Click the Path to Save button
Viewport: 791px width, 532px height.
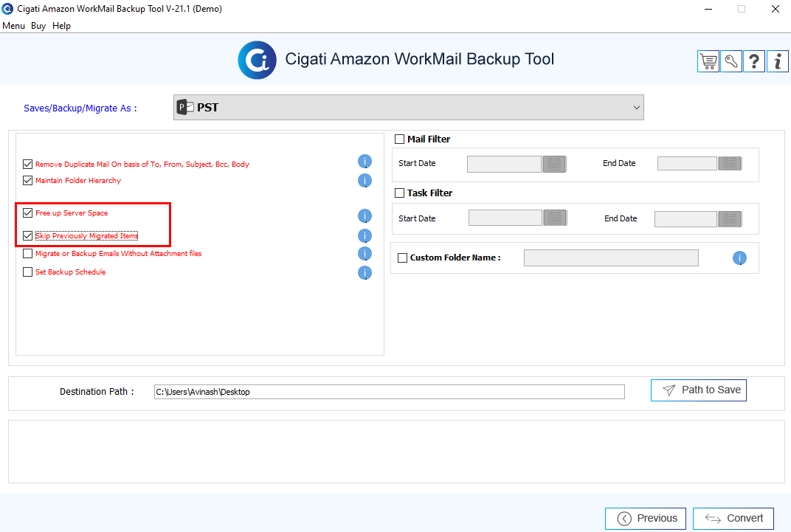pyautogui.click(x=699, y=390)
